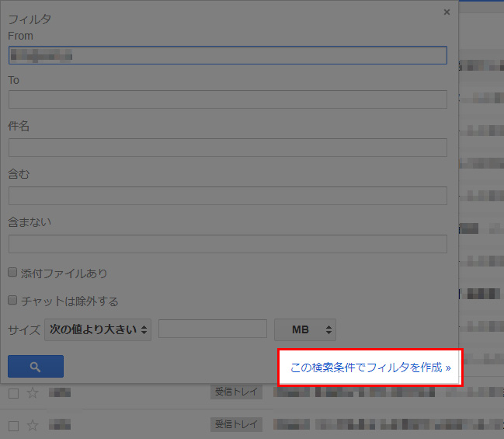Select the upper visible email row checkbox
This screenshot has width=504, height=439.
tap(13, 393)
